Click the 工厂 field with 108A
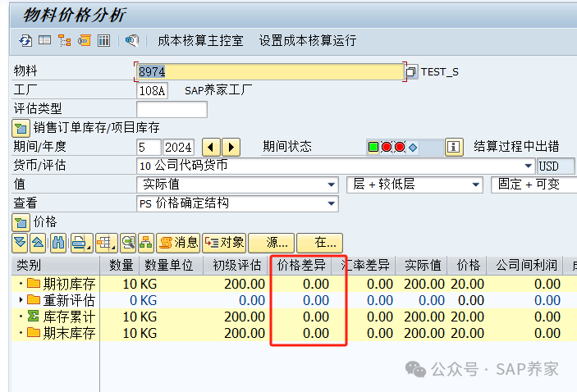577x392 pixels. pyautogui.click(x=152, y=90)
